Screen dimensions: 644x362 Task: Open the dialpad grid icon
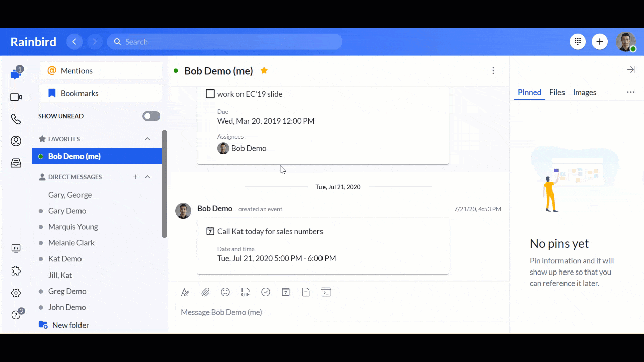coord(578,42)
